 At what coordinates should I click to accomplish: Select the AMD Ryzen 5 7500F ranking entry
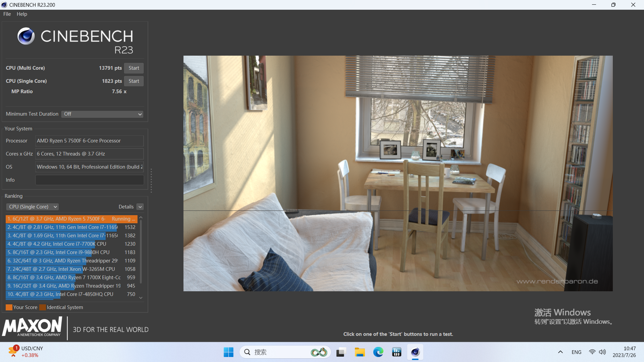72,218
